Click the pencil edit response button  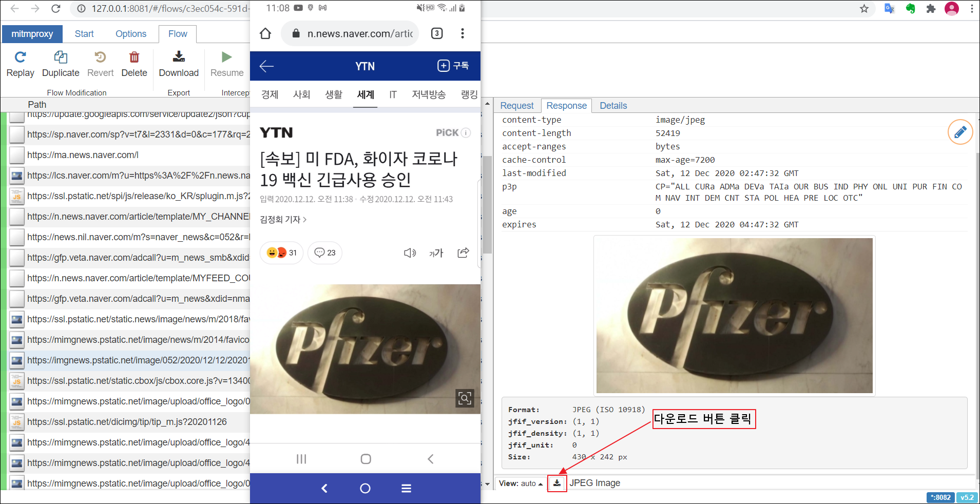click(x=960, y=132)
